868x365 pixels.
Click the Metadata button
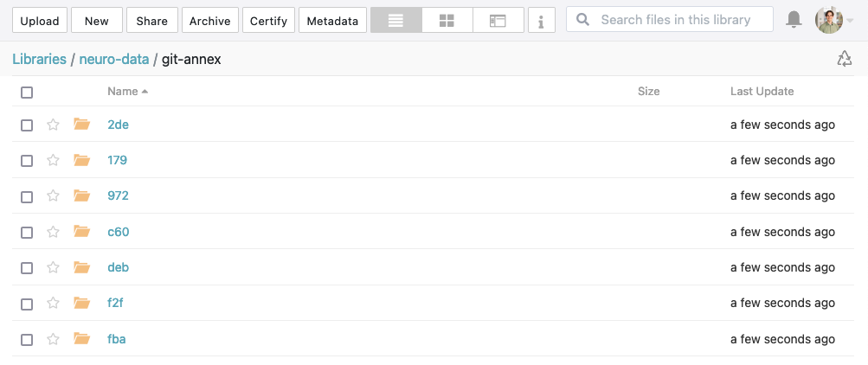pos(332,21)
